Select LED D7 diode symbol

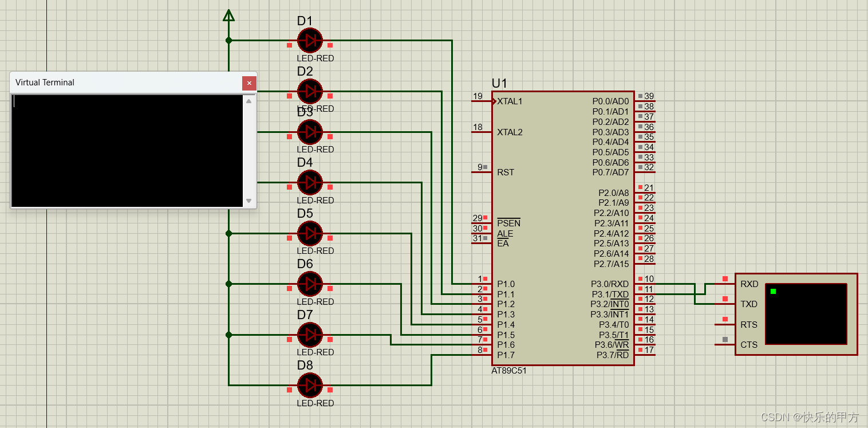[310, 335]
